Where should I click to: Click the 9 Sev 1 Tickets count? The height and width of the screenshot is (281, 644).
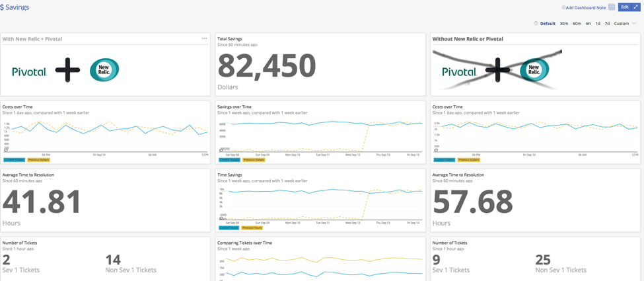437,260
